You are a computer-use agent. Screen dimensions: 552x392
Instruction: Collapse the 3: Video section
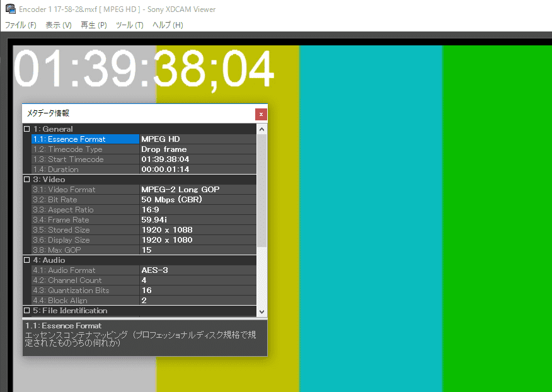(26, 180)
